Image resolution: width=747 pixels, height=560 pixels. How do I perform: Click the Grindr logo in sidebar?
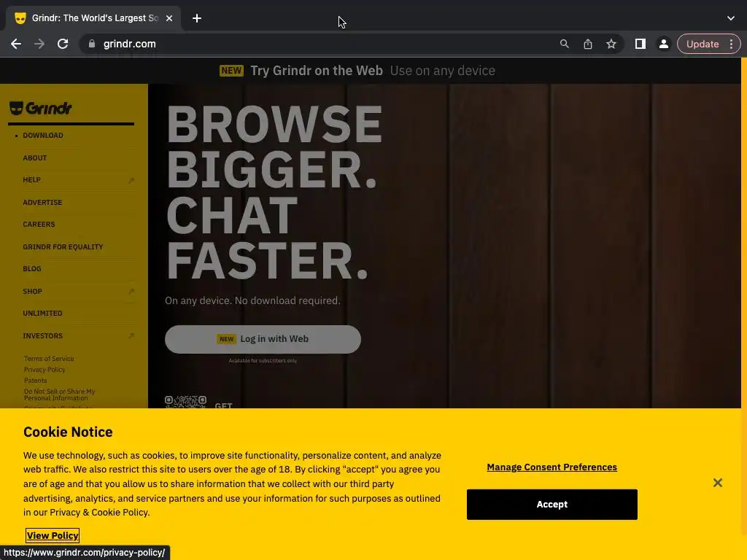[x=41, y=109]
